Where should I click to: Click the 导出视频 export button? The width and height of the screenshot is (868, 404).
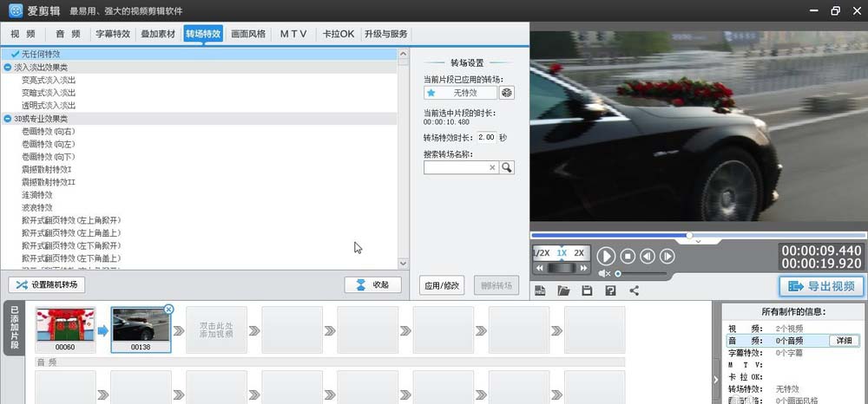pos(820,286)
